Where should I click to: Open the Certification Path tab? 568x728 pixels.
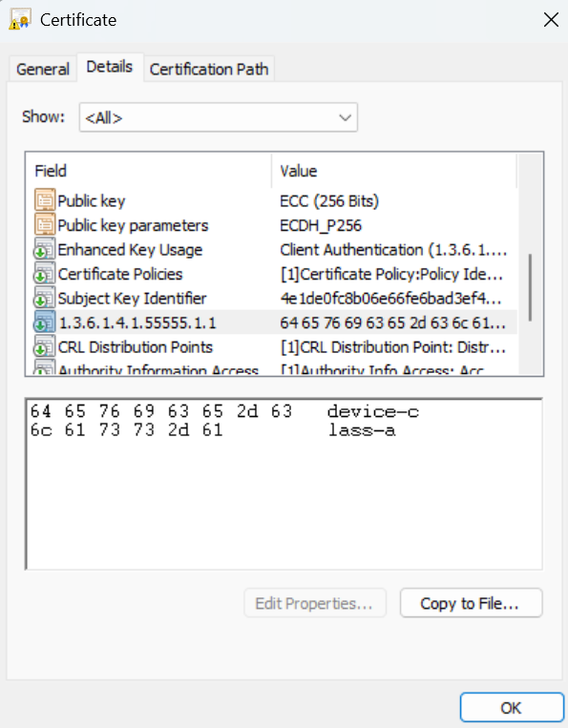pyautogui.click(x=209, y=70)
